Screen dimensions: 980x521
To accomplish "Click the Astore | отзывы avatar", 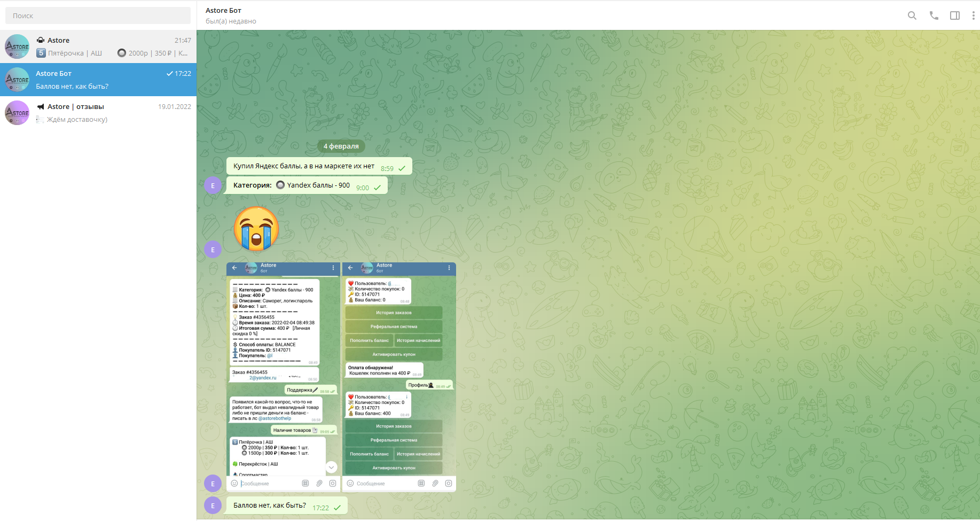I will click(17, 113).
